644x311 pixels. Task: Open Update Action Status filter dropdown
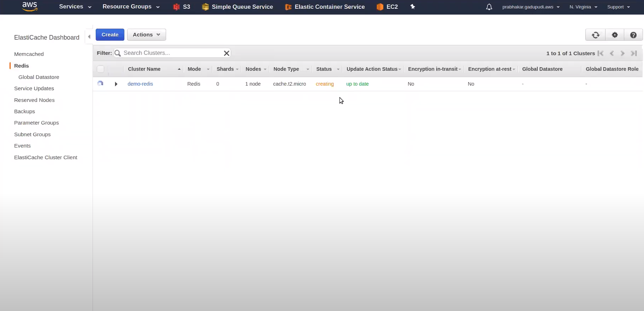(x=400, y=69)
